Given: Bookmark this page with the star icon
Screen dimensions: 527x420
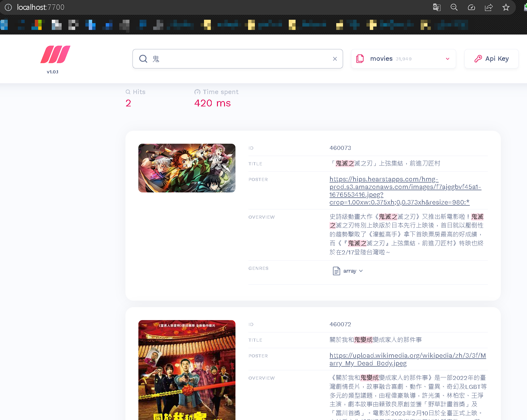Looking at the screenshot, I should point(506,7).
